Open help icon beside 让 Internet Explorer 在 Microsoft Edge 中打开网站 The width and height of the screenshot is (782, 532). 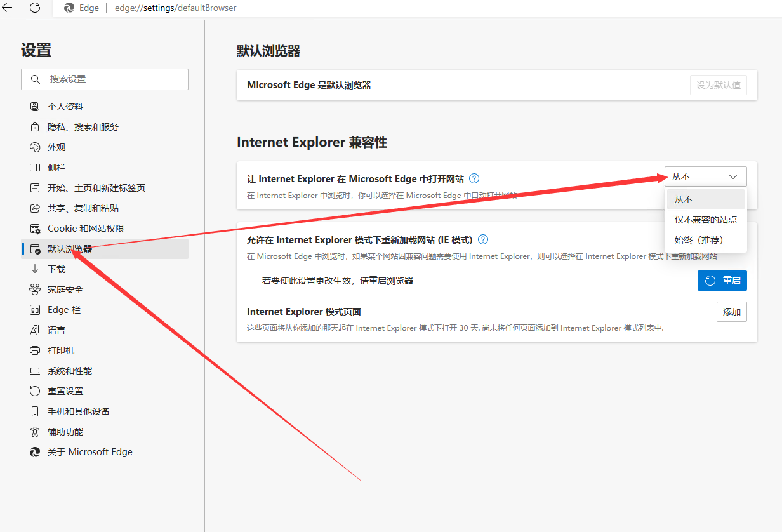(x=474, y=179)
